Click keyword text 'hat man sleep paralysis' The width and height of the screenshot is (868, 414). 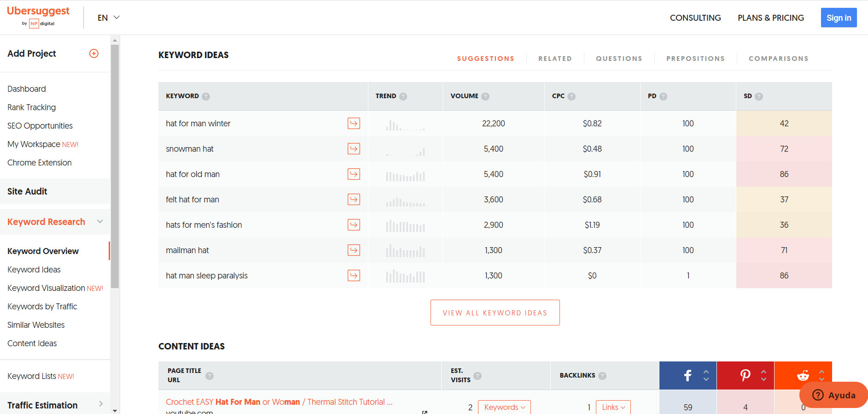207,276
